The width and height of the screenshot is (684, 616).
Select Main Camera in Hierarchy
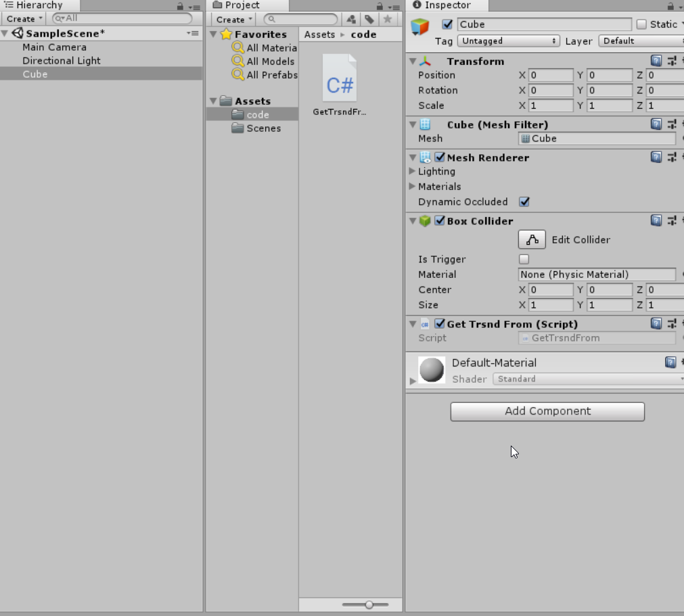[55, 47]
